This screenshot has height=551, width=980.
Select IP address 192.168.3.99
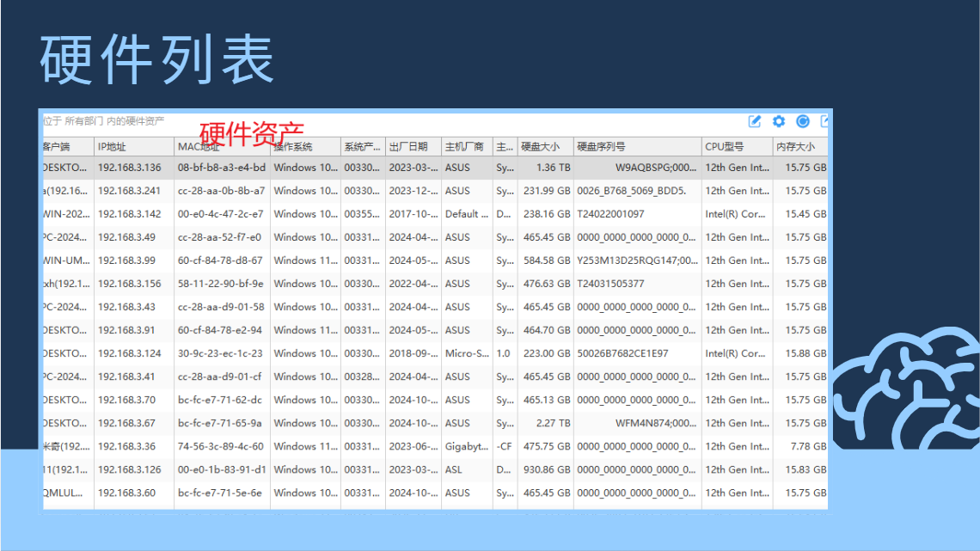click(x=127, y=260)
